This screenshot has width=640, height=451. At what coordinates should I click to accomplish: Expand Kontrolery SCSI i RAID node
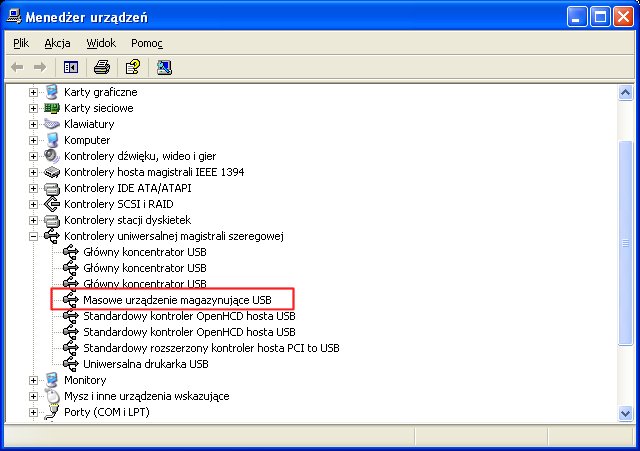pos(33,204)
